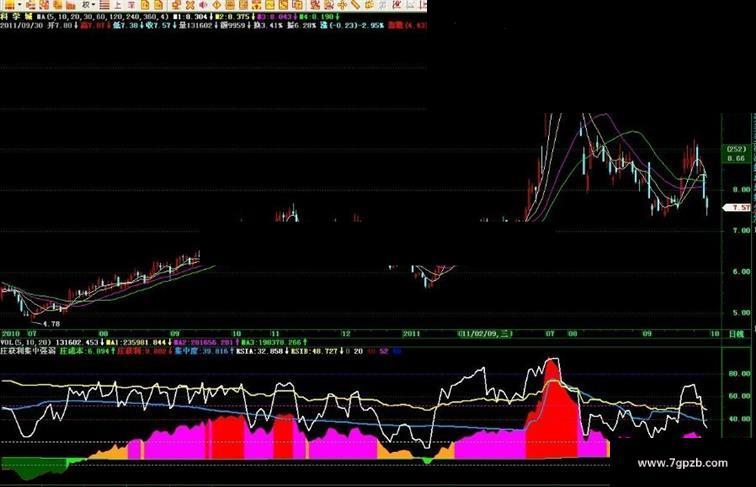756x487 pixels.
Task: Click the '12' month label on time axis
Action: [345, 333]
